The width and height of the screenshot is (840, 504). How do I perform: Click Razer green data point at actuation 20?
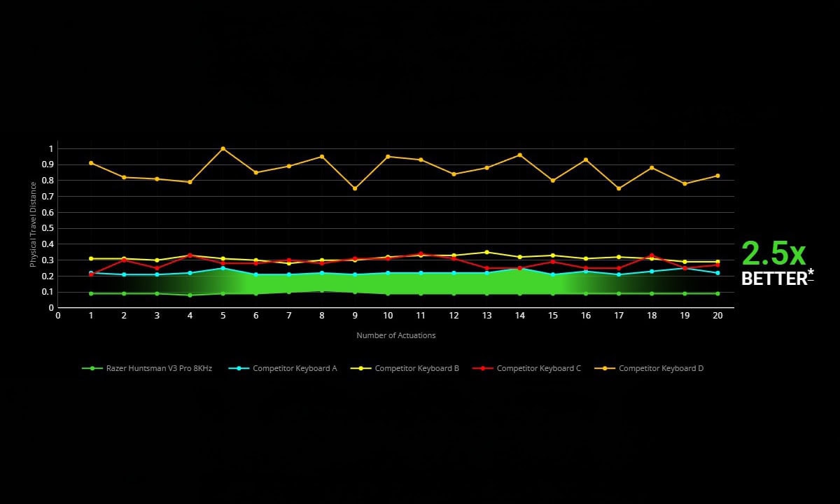(717, 293)
